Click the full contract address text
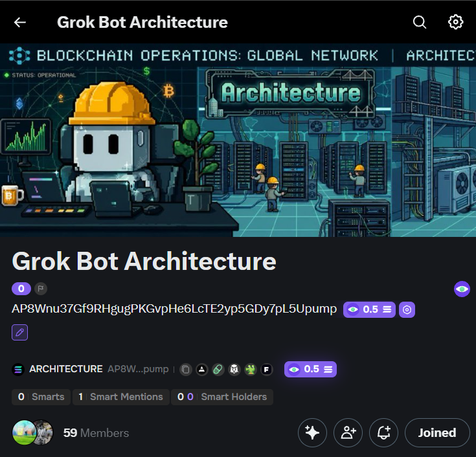476x457 pixels. (174, 309)
